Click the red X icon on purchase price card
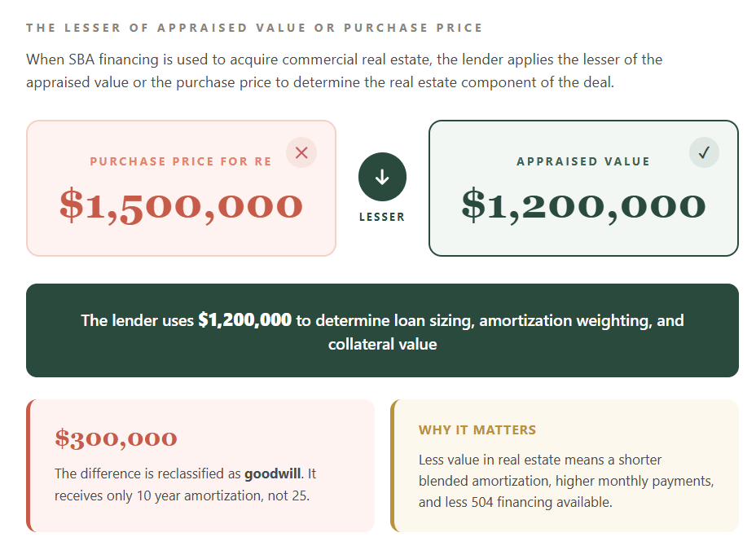The width and height of the screenshot is (756, 546). click(301, 152)
